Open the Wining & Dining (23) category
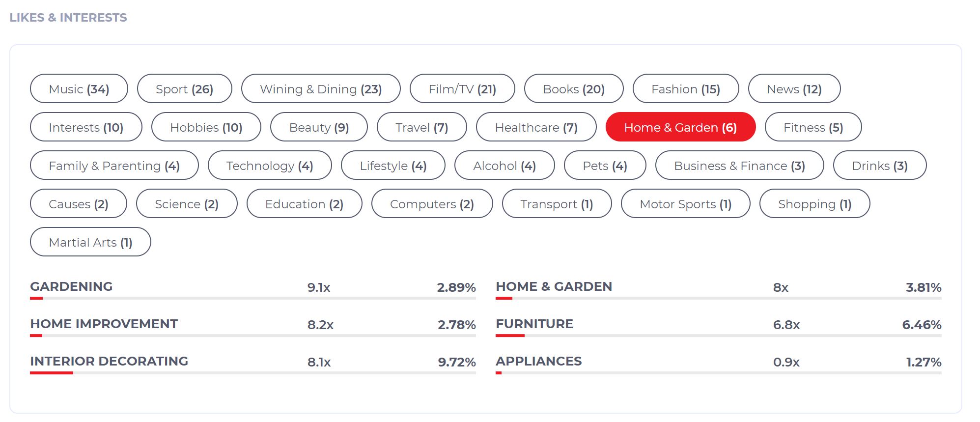 click(x=321, y=89)
